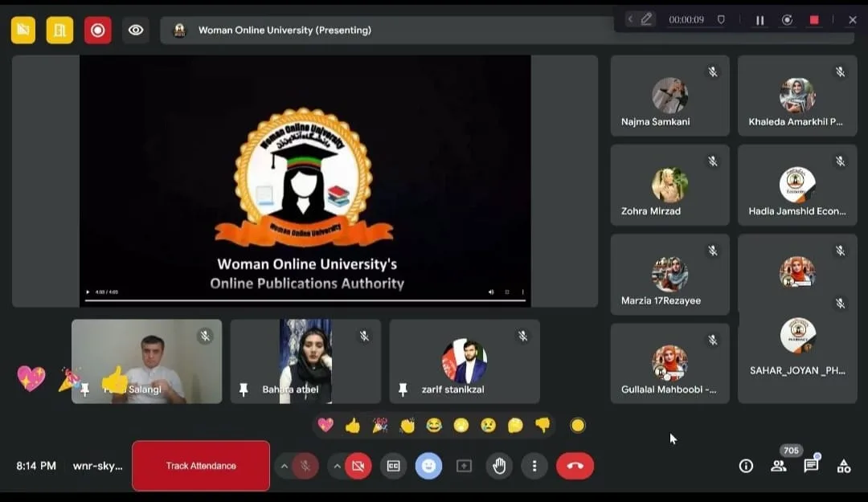Viewport: 868px width, 502px height.
Task: Open the three-dot more options menu
Action: 534,466
